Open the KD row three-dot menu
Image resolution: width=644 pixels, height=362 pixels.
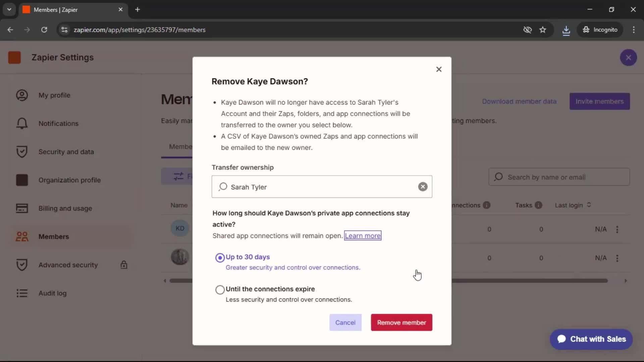(x=617, y=229)
